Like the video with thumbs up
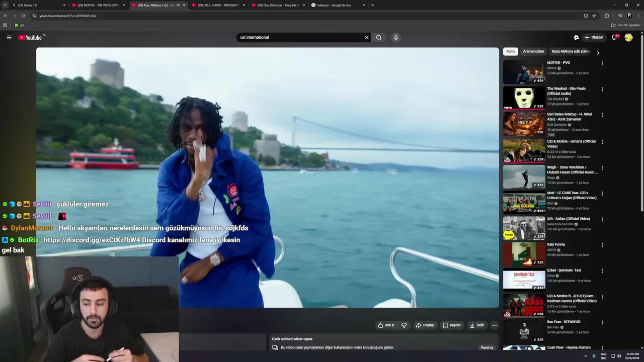644x362 pixels. coord(386,325)
